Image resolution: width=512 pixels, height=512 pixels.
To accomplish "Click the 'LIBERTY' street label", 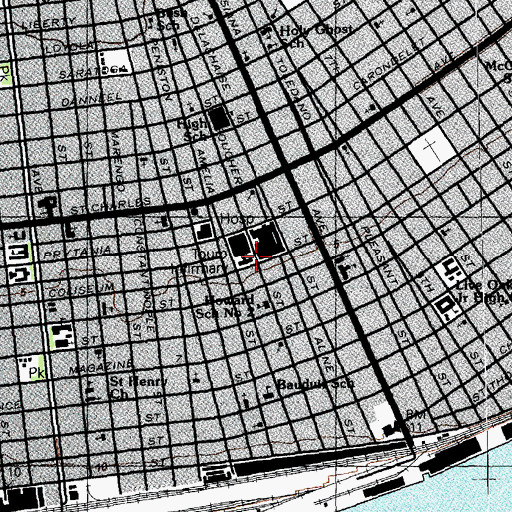I will [49, 23].
